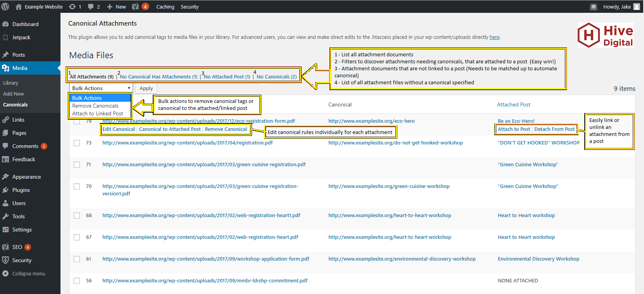
Task: Click Canonical to Attached Post link
Action: pyautogui.click(x=170, y=129)
